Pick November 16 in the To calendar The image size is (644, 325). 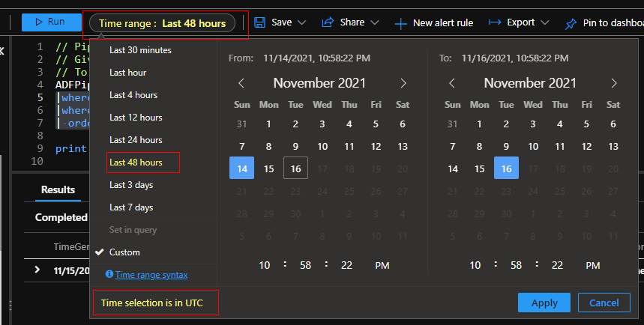click(x=506, y=168)
